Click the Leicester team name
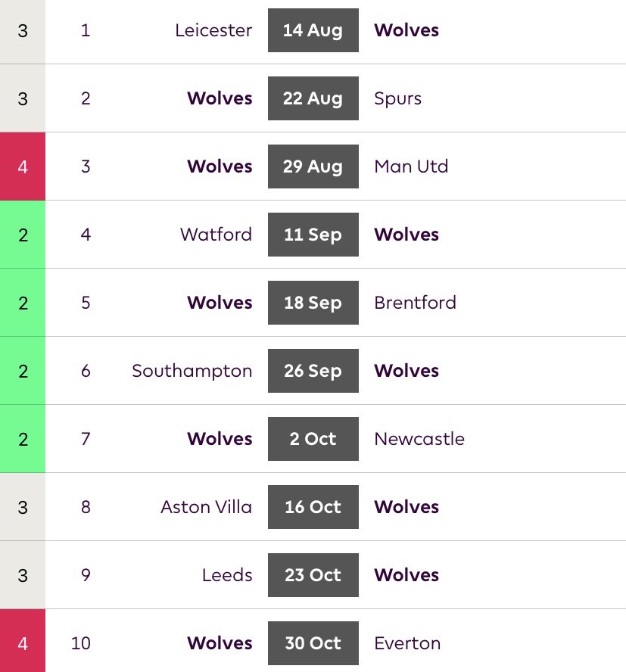Viewport: 626px width, 672px height. point(213,30)
